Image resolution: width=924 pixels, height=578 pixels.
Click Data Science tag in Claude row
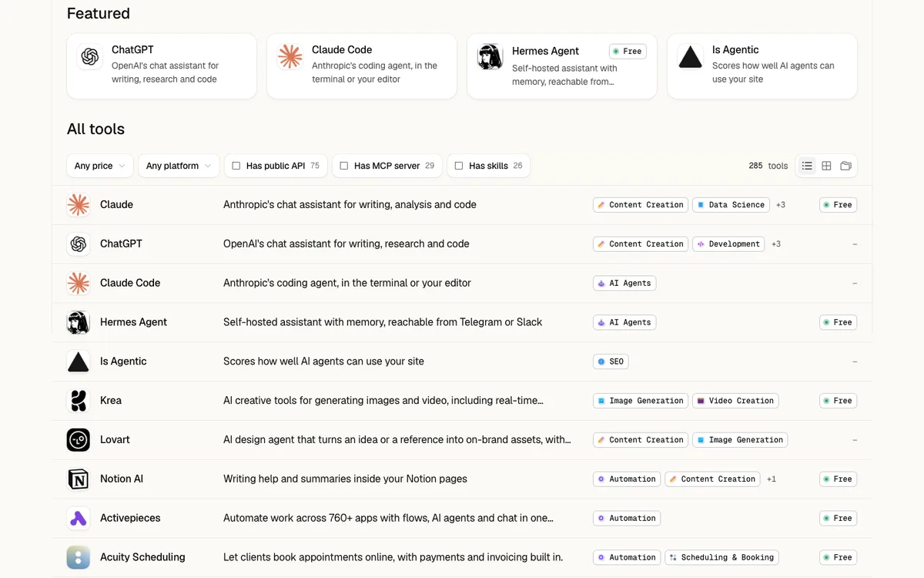731,205
